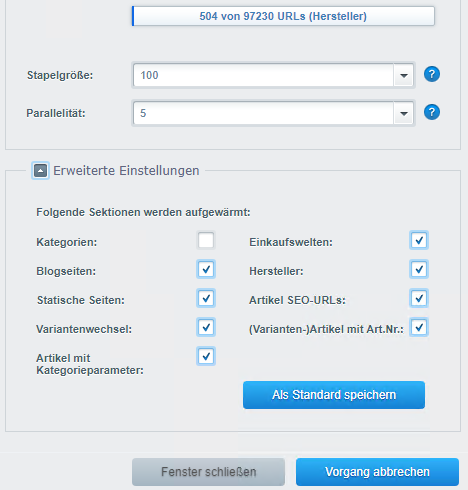Viewport: 468px width, 490px height.
Task: Disable the Variantenwechsel checkbox
Action: (x=206, y=327)
